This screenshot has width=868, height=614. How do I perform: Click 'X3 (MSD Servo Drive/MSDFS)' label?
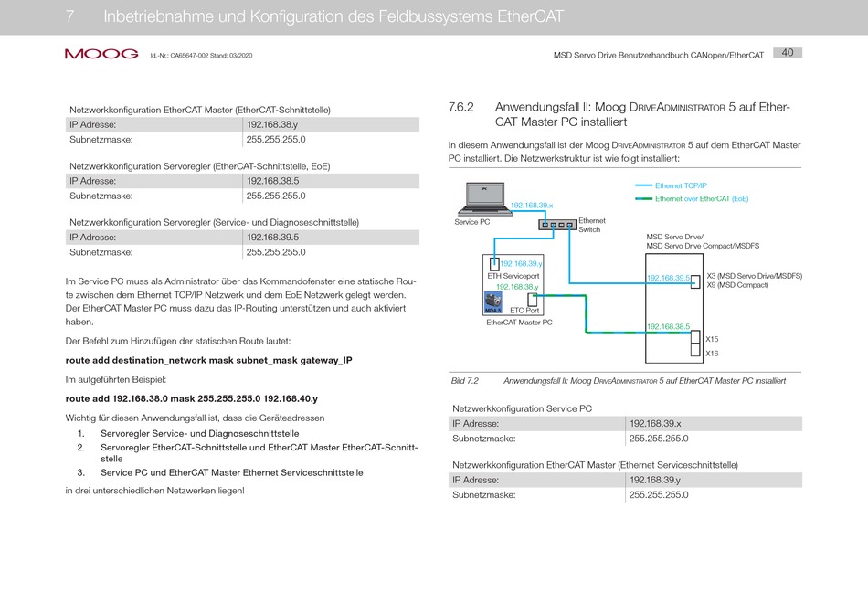[755, 276]
